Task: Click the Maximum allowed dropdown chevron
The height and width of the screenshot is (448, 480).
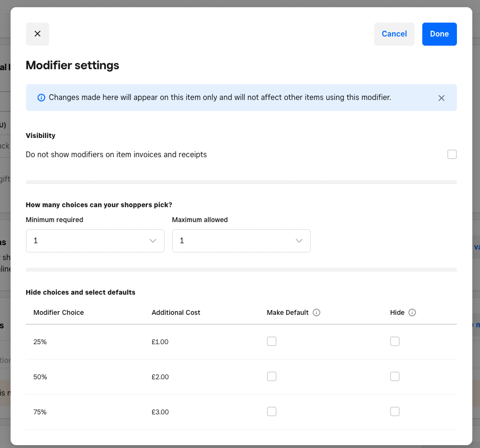Action: (299, 241)
